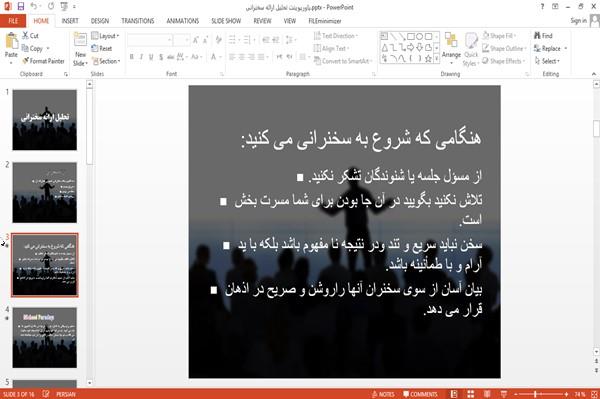
Task: Expand the Select dropdown
Action: coord(547,61)
